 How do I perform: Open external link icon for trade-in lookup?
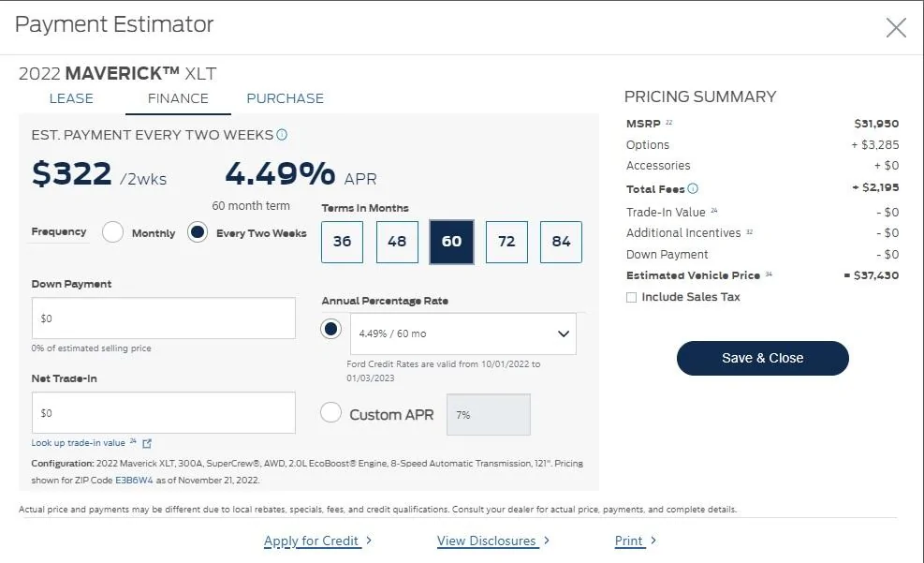coord(147,443)
